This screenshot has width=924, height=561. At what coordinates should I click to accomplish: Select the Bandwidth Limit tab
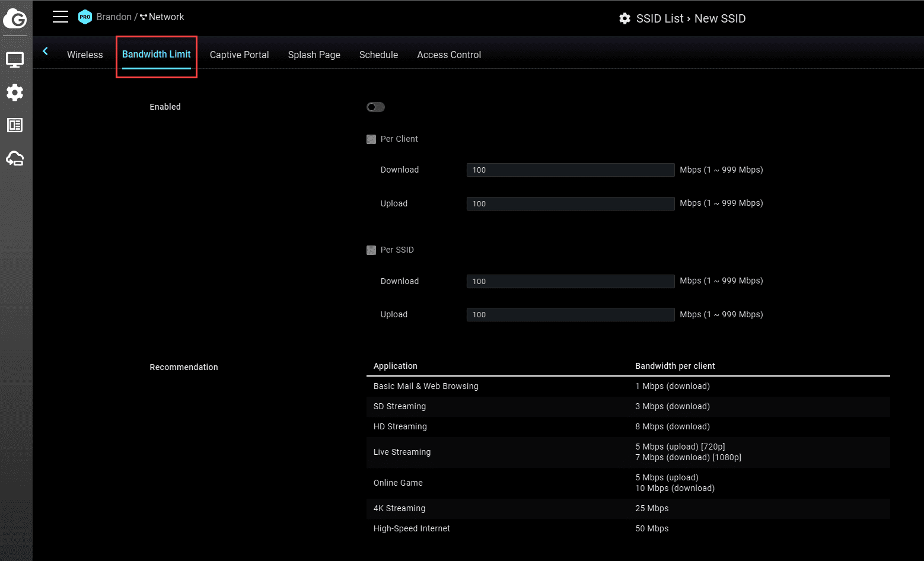tap(157, 55)
